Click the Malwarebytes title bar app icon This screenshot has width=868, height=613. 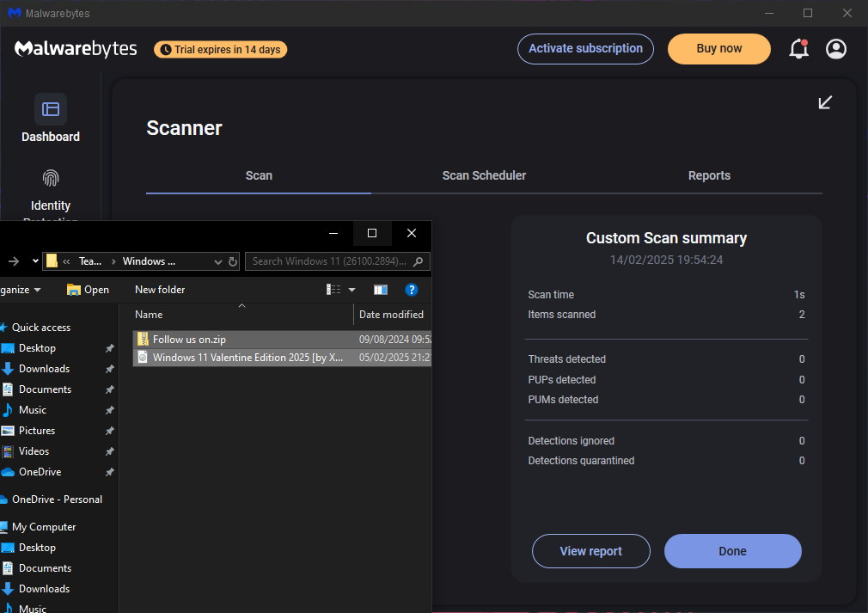(15, 13)
